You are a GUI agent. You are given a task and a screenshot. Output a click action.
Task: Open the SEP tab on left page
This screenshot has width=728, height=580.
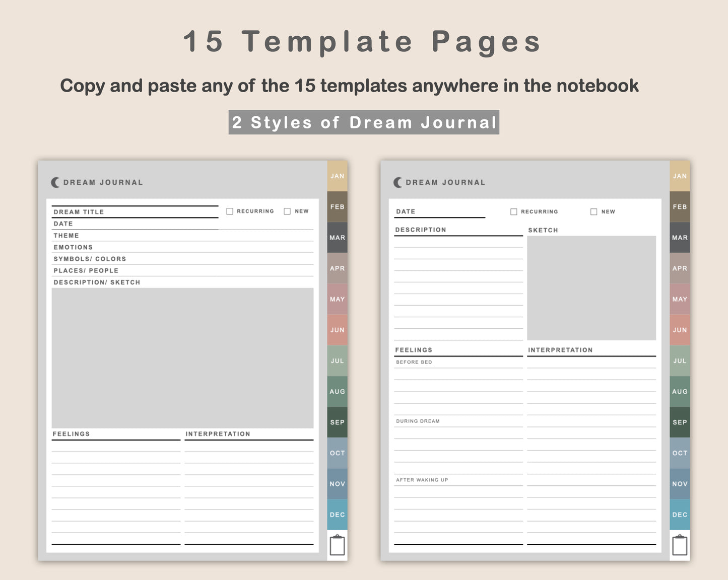(x=337, y=422)
